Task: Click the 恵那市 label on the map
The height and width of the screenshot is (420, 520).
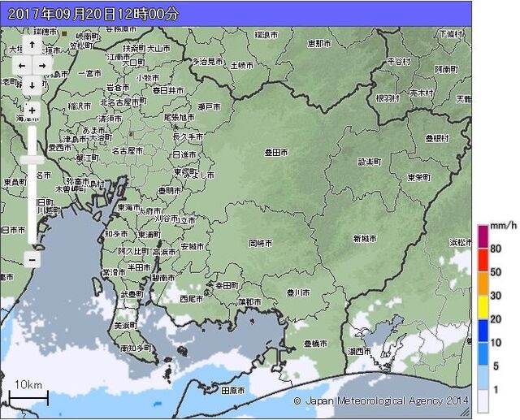Action: [319, 43]
